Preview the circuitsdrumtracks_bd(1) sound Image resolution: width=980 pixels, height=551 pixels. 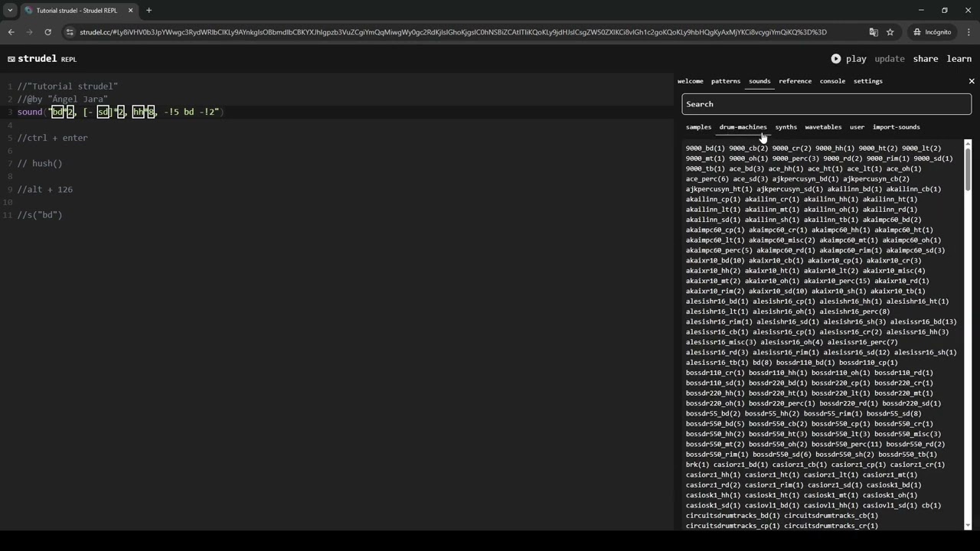tap(733, 516)
